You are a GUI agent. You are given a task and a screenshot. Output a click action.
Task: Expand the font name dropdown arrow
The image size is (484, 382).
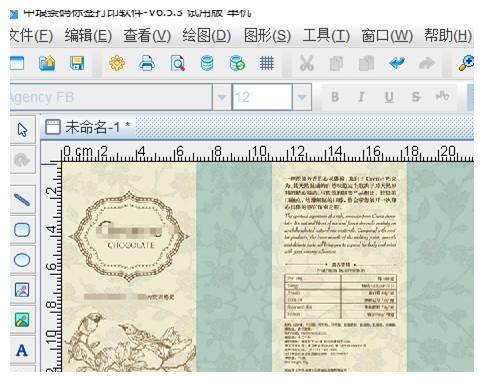(x=221, y=97)
